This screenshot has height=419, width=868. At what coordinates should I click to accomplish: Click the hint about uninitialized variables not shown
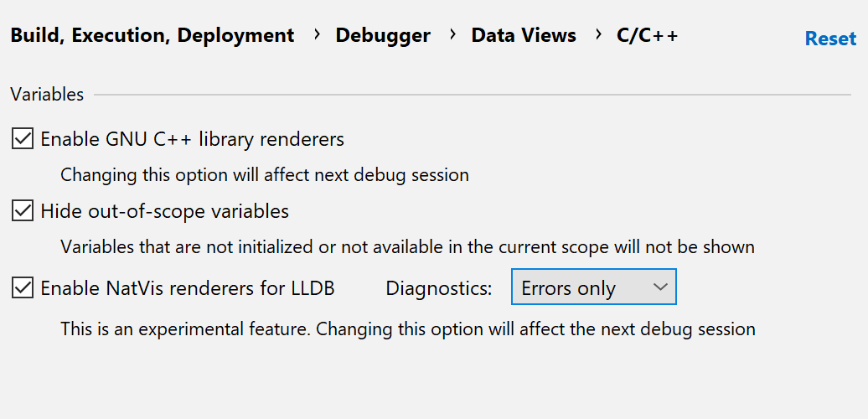tap(407, 247)
